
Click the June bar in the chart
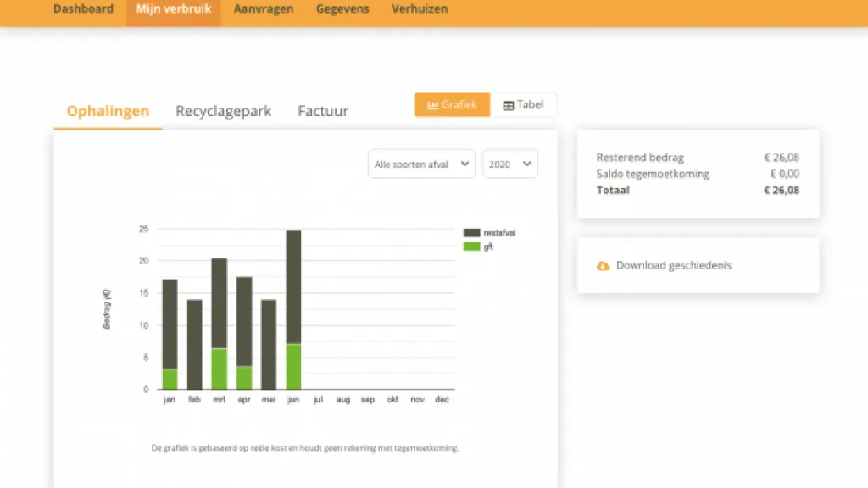click(x=293, y=288)
